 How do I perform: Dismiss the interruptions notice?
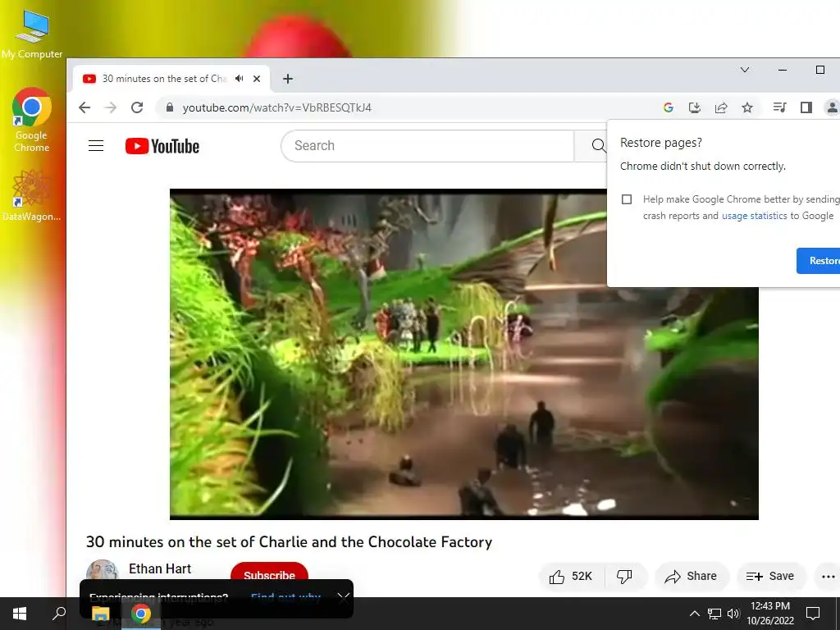pos(344,597)
